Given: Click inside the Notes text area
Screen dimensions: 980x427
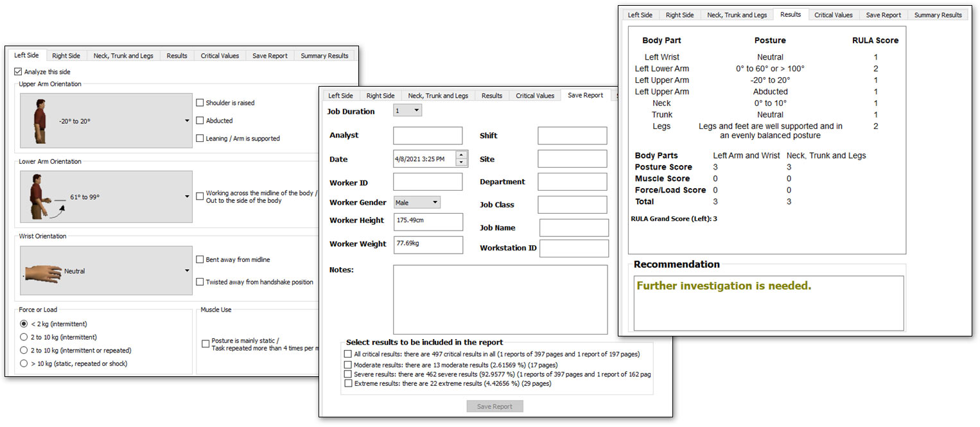Looking at the screenshot, I should (500, 299).
